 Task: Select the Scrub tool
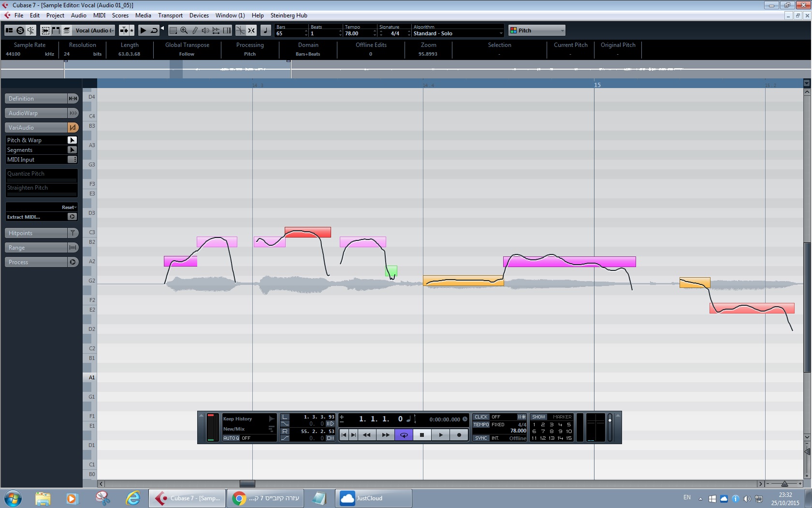216,30
